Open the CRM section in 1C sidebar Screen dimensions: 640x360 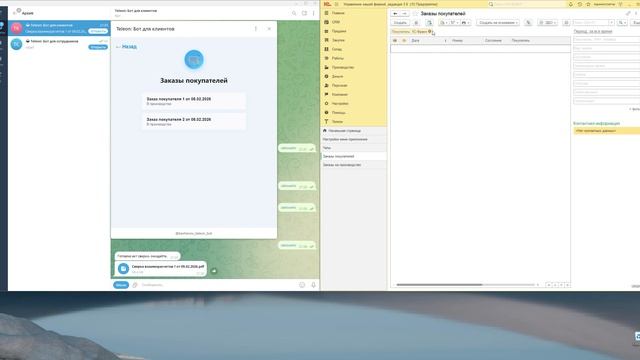[x=336, y=22]
